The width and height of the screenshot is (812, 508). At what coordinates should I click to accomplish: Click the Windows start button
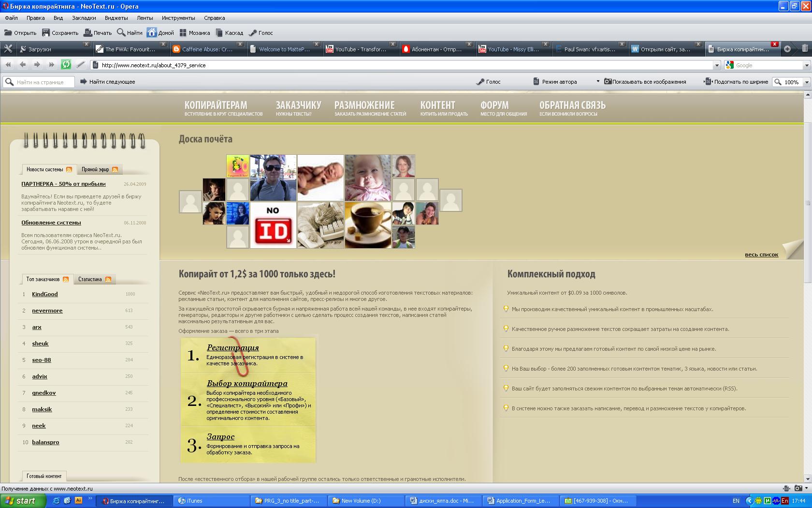(x=23, y=501)
